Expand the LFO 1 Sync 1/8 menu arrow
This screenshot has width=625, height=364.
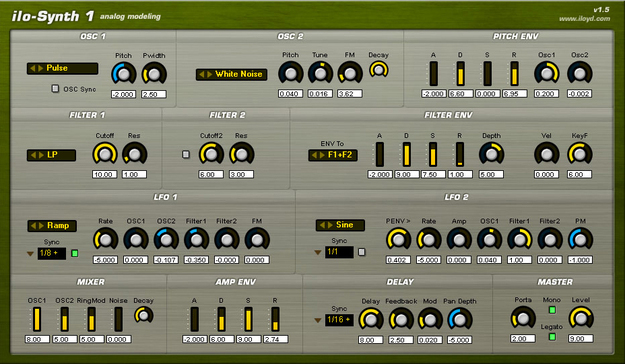tap(30, 254)
